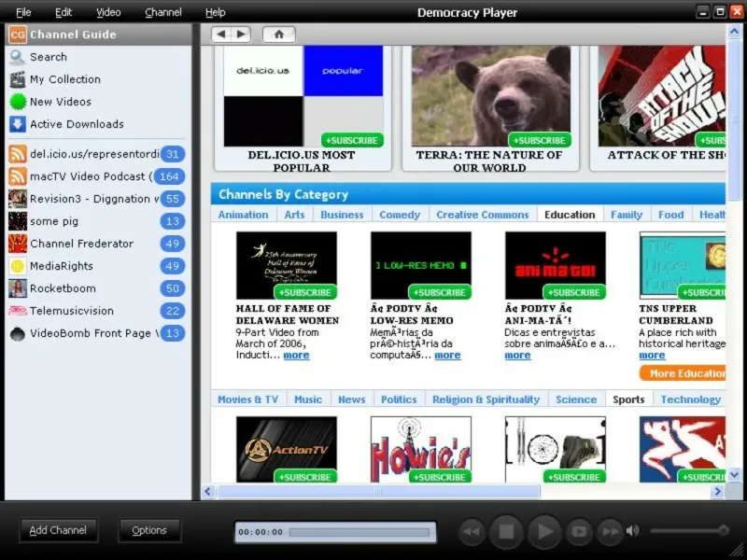Select the Politics category tab
Viewport: 747px width, 560px height.
pos(399,399)
